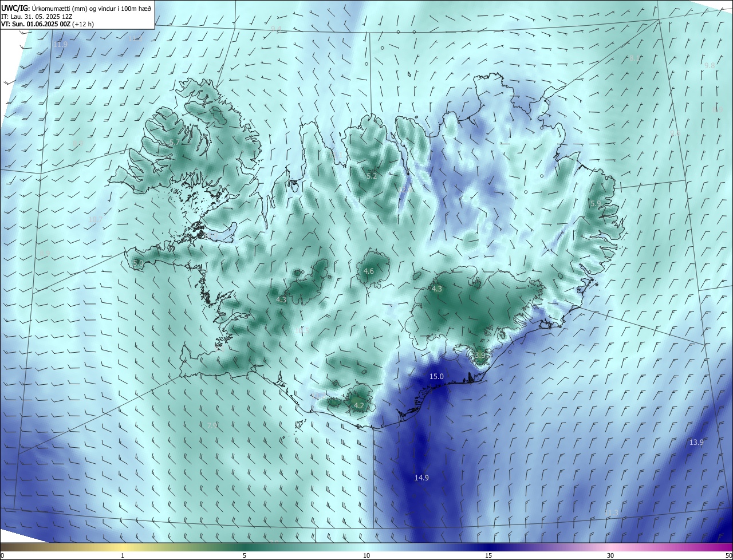Click the colour scale tick label 30

click(610, 555)
